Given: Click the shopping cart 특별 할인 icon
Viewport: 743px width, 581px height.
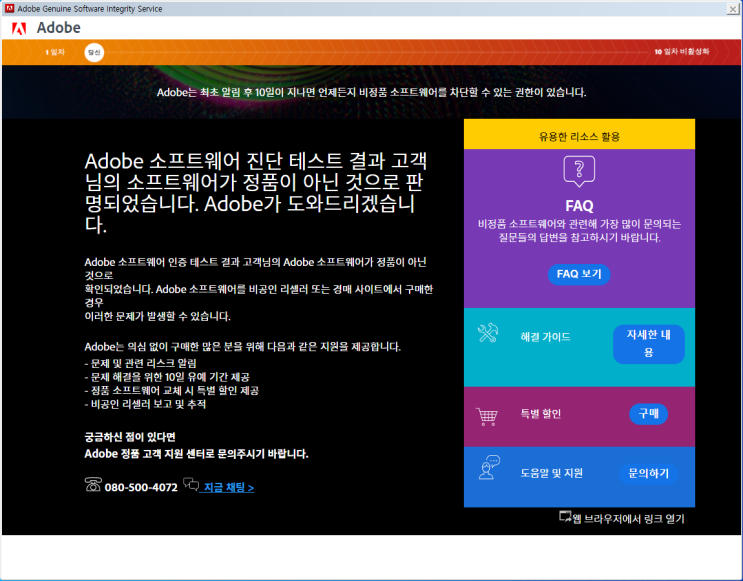Looking at the screenshot, I should coord(487,417).
